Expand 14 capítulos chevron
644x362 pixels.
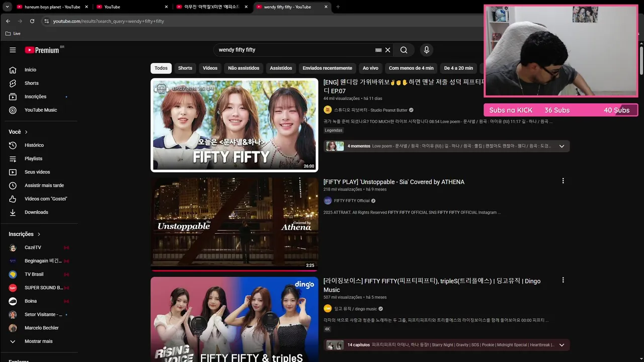point(561,345)
